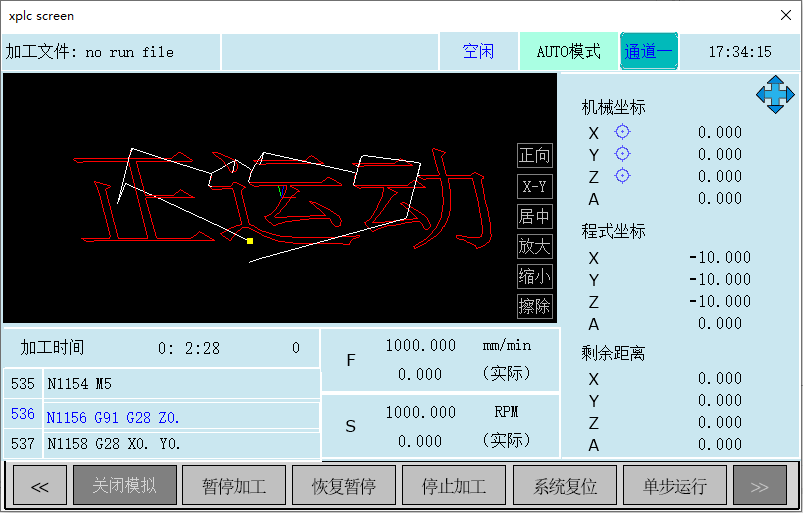Click the F feed rate 1000.000 value
This screenshot has width=803, height=513.
click(420, 346)
